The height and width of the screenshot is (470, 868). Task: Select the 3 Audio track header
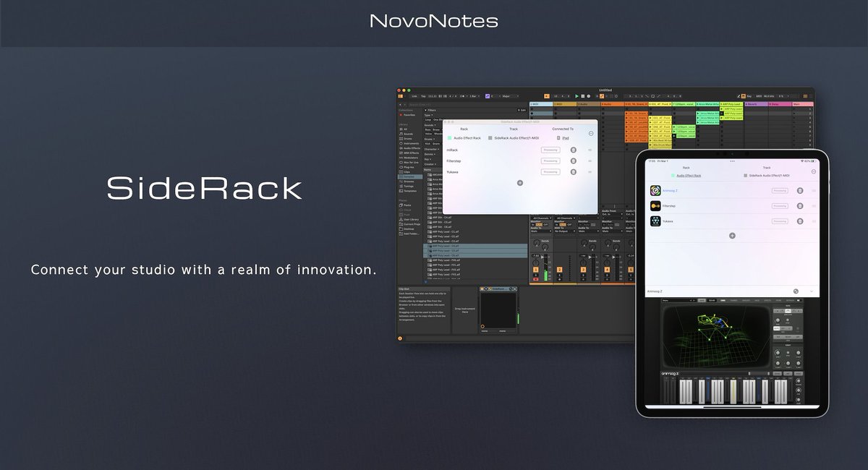(589, 104)
